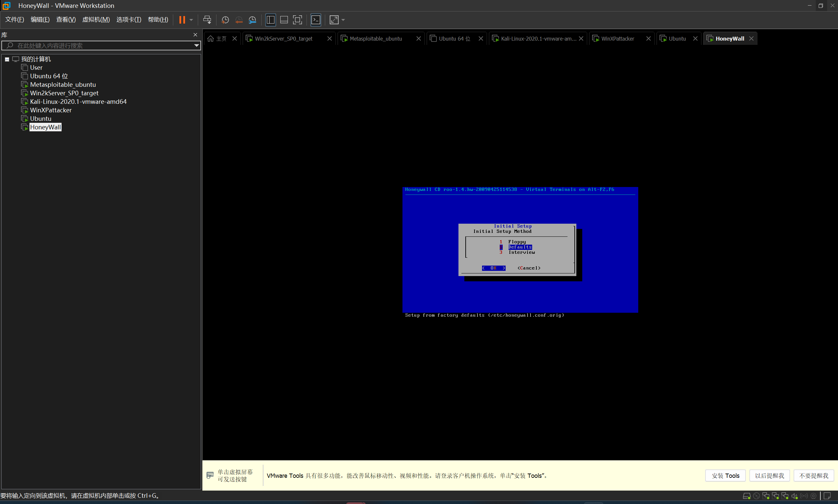Choose the Defaults setup method

520,247
